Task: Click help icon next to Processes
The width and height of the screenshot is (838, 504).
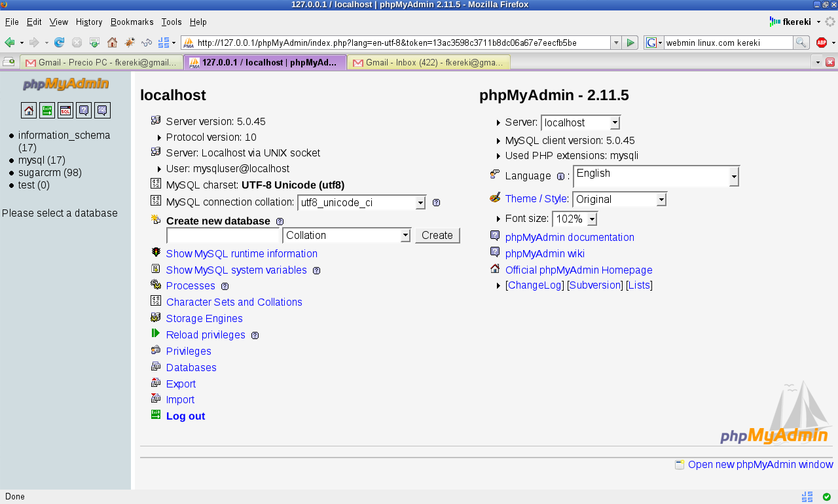Action: [x=225, y=287]
